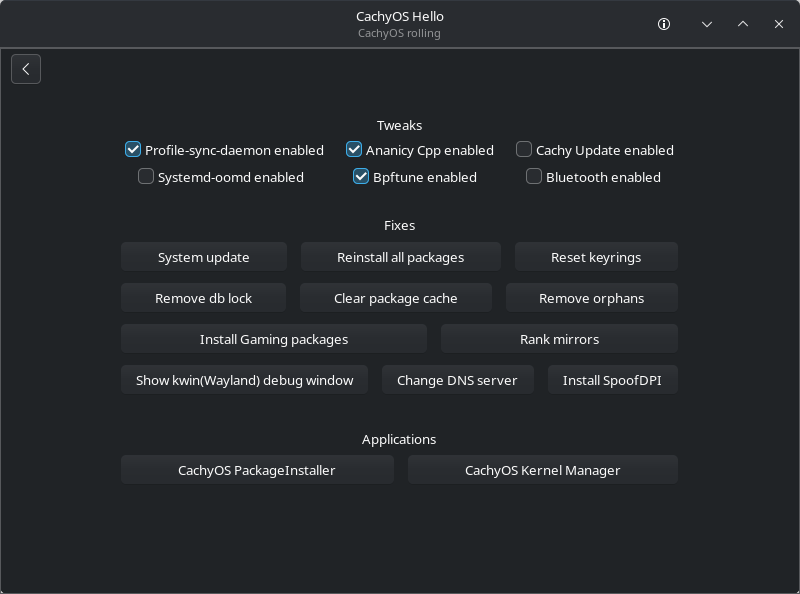Remove orphans packages
The height and width of the screenshot is (594, 800).
pos(592,298)
